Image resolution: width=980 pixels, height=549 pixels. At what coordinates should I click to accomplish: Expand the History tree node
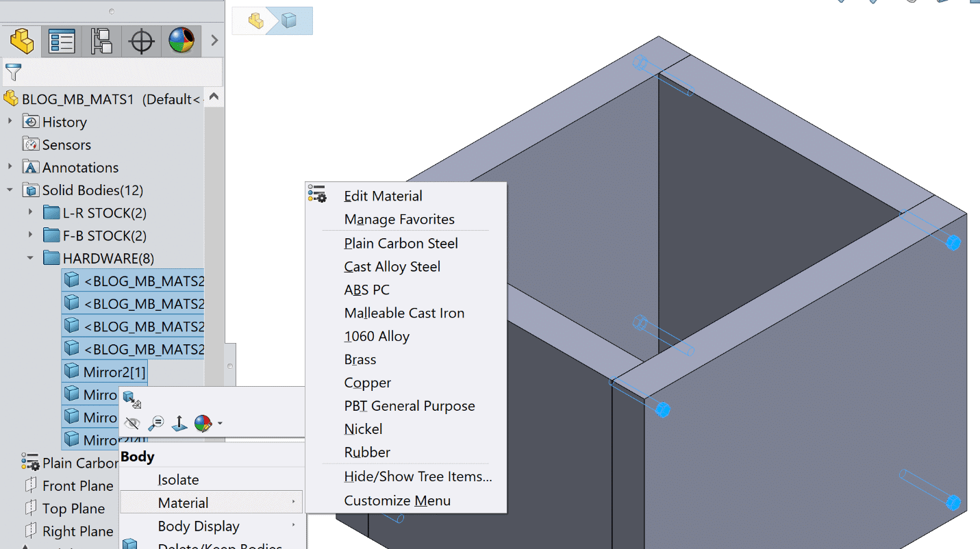10,122
